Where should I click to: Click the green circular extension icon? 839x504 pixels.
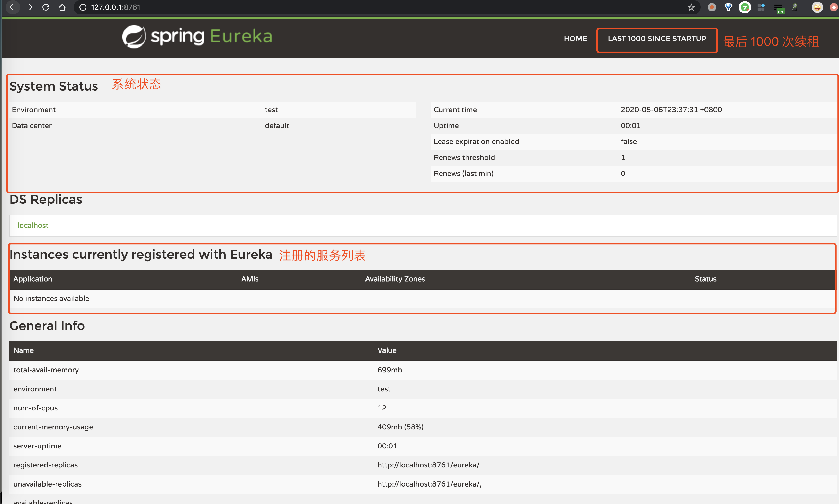tap(745, 7)
